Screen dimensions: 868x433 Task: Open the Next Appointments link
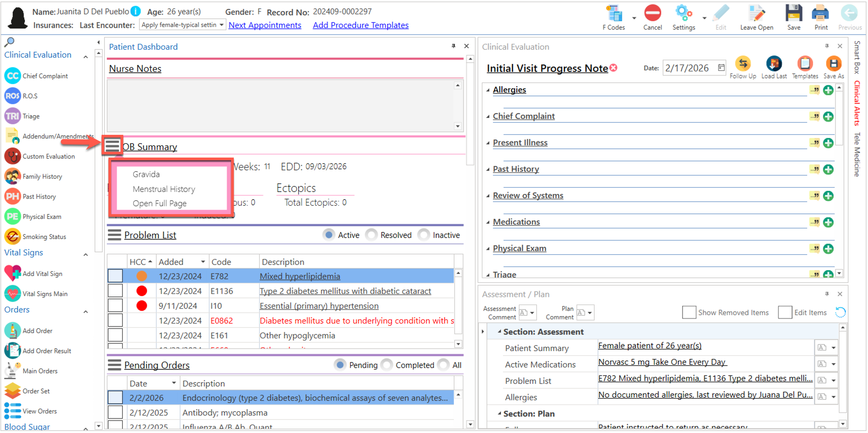pos(264,25)
